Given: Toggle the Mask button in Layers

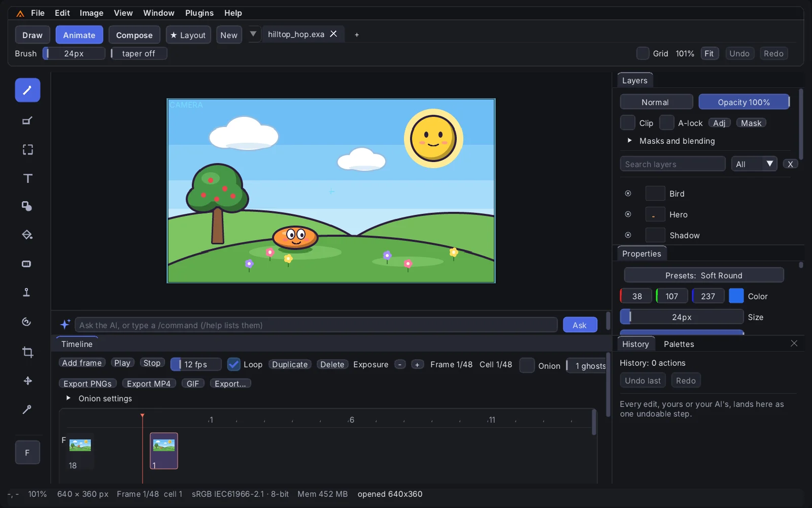Looking at the screenshot, I should coord(751,123).
